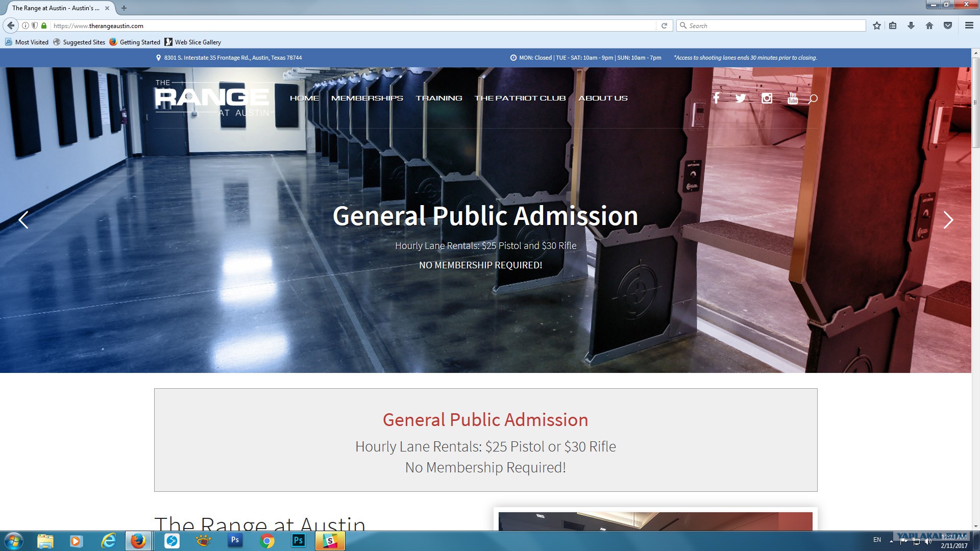The image size is (980, 551).
Task: Open the Firefox hamburger menu
Action: [x=969, y=26]
